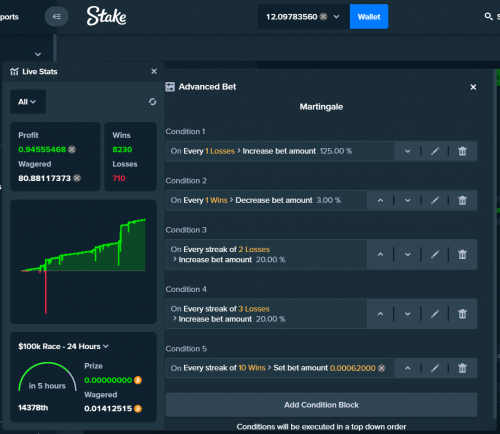Move Condition 4 up

[x=380, y=314]
